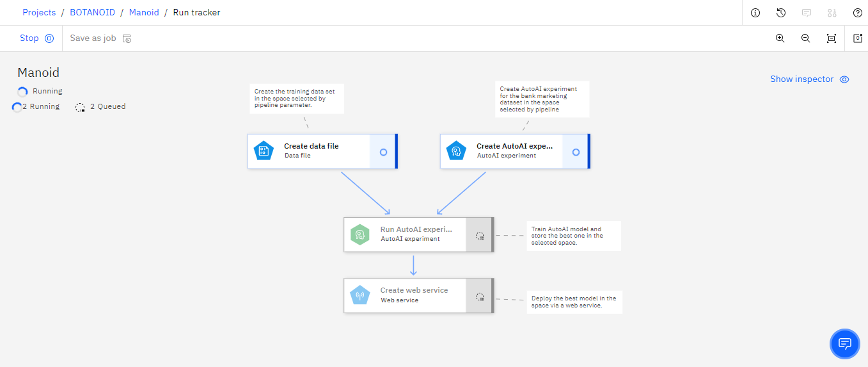This screenshot has width=868, height=367.
Task: Click the '2 Queued' status text
Action: pyautogui.click(x=107, y=107)
